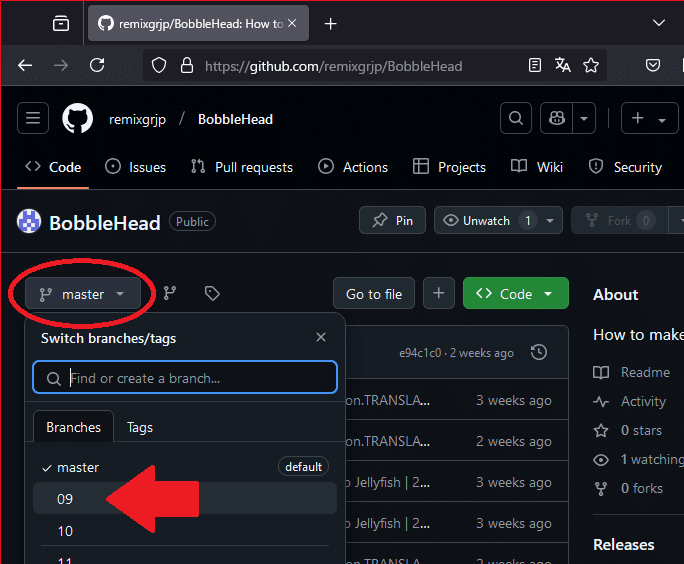Open the remixgrjp user link

137,119
